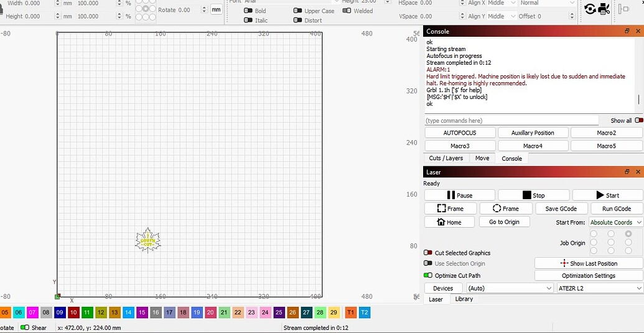644x333 pixels.
Task: Select bottom-left Job Origin radio button
Action: (x=594, y=250)
